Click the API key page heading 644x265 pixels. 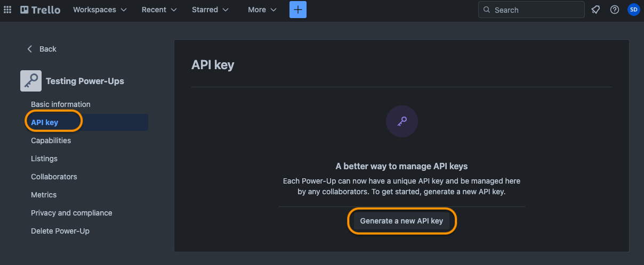(213, 65)
